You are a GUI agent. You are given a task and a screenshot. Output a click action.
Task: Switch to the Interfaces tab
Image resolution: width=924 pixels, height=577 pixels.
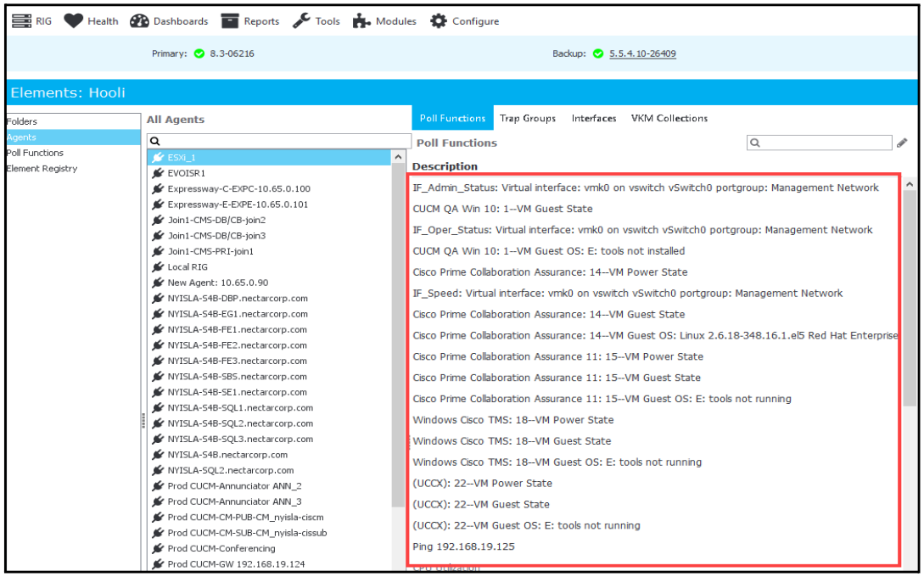[593, 119]
